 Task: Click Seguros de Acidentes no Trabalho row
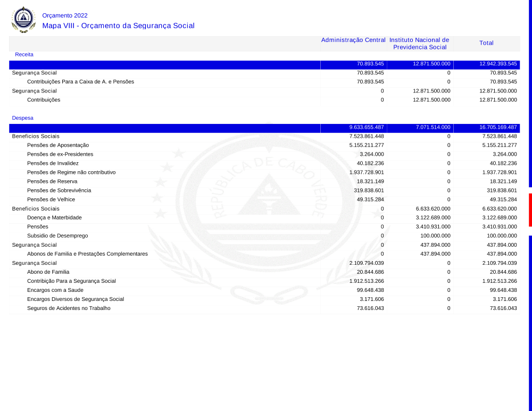point(69,308)
